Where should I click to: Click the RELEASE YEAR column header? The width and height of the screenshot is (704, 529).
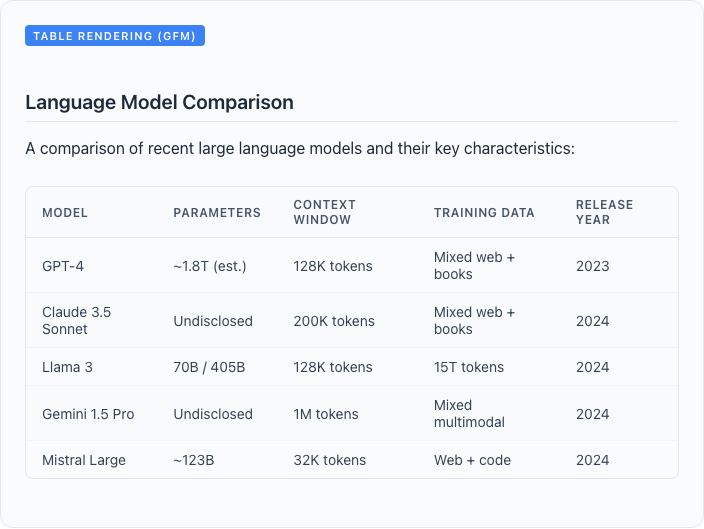[604, 212]
